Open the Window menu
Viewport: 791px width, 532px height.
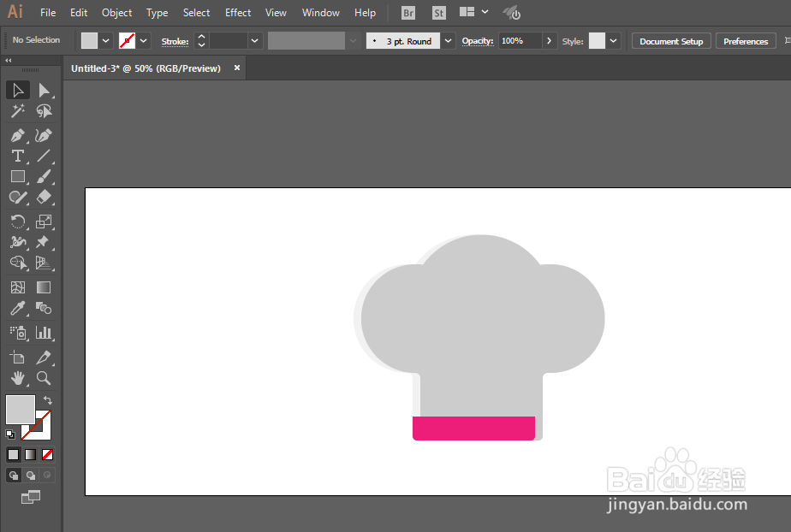(321, 13)
